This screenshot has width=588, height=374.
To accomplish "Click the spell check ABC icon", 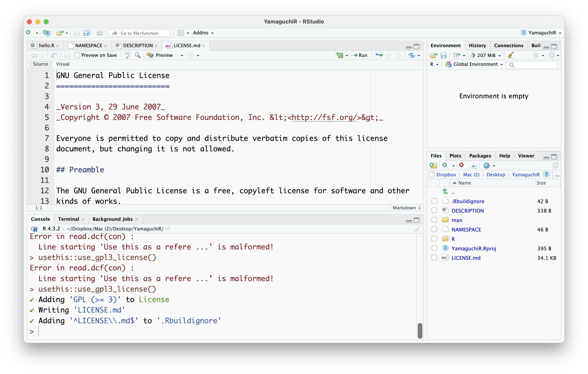I will pos(127,55).
